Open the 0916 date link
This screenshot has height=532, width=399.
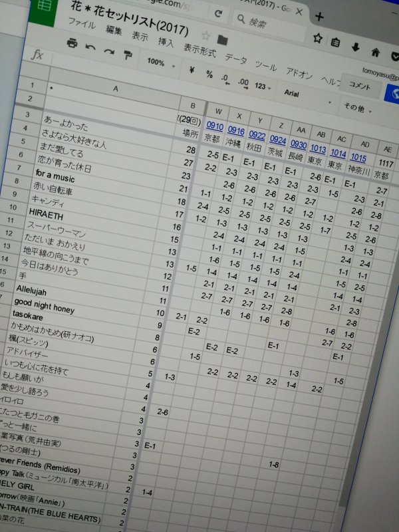coord(236,130)
